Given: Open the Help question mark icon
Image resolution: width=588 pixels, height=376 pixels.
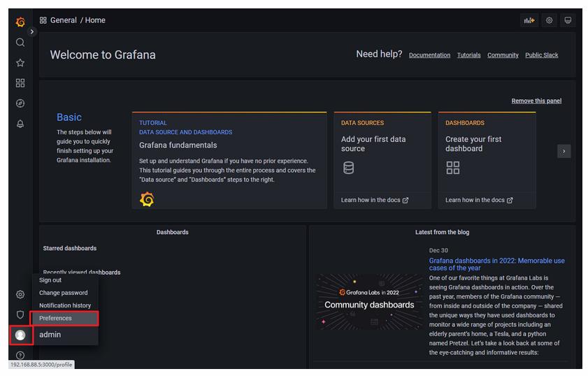Looking at the screenshot, I should coord(20,355).
